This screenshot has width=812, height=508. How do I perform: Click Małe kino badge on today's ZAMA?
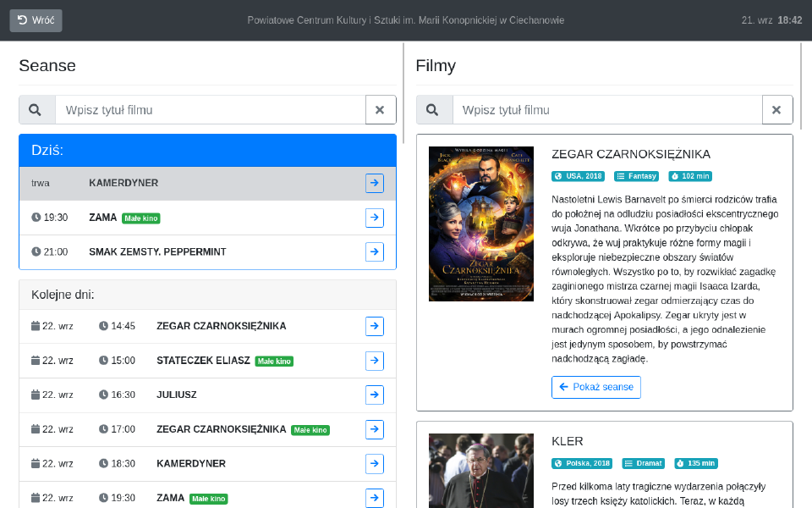coord(141,218)
